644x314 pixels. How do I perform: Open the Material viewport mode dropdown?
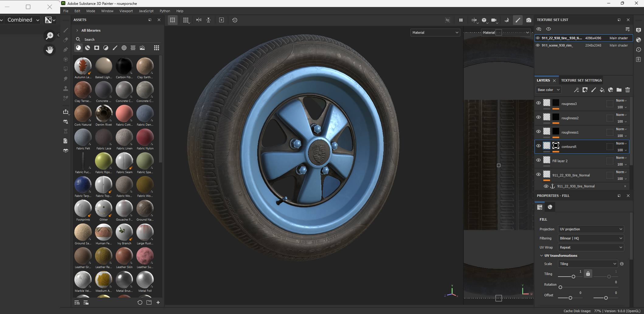[435, 33]
